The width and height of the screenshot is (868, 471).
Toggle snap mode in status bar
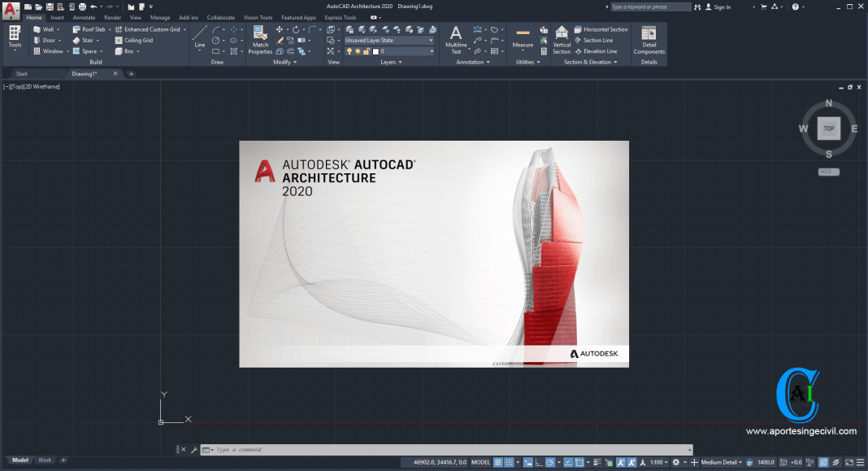509,462
